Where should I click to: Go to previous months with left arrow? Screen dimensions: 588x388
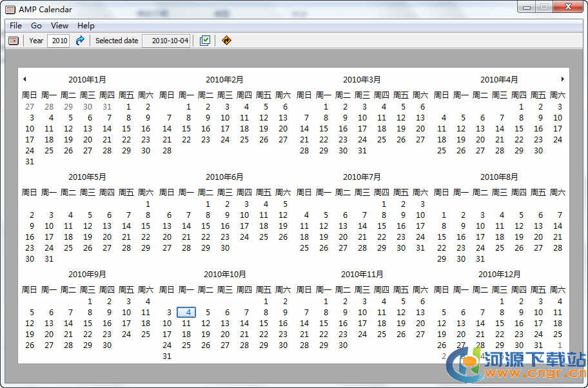24,79
